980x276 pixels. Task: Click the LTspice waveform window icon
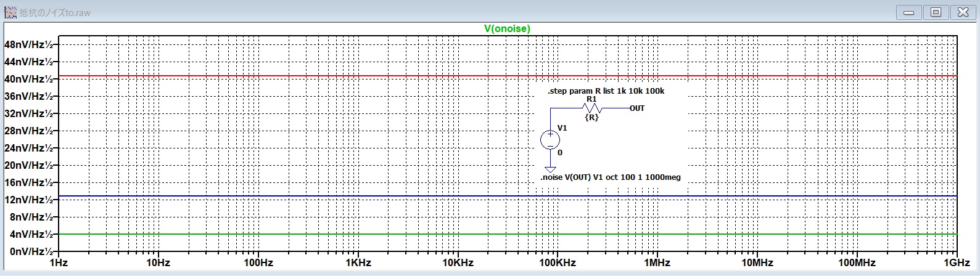10,12
